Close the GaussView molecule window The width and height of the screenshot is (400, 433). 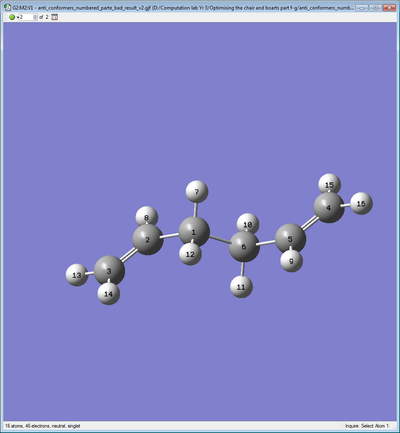[389, 8]
